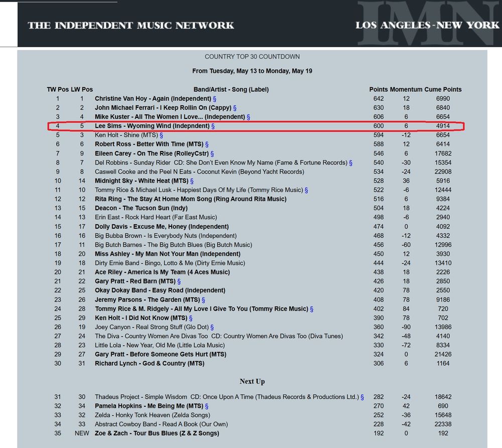Open the § link beside Tommy Rice & Michael Lusk

(306, 190)
